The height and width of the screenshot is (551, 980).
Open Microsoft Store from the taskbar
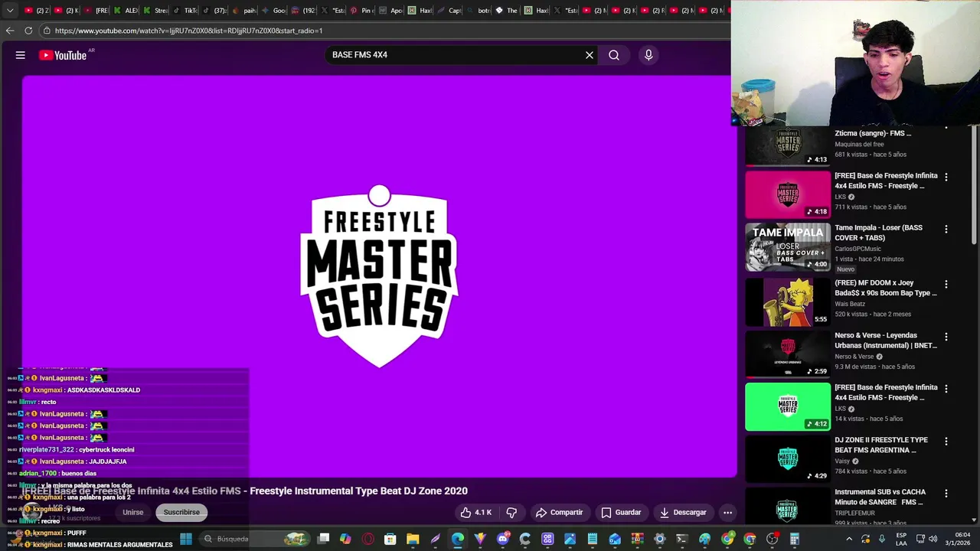(390, 539)
